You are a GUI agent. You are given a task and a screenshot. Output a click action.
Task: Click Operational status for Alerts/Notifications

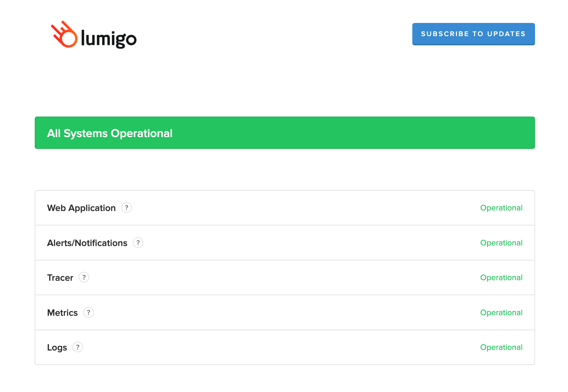click(x=501, y=243)
